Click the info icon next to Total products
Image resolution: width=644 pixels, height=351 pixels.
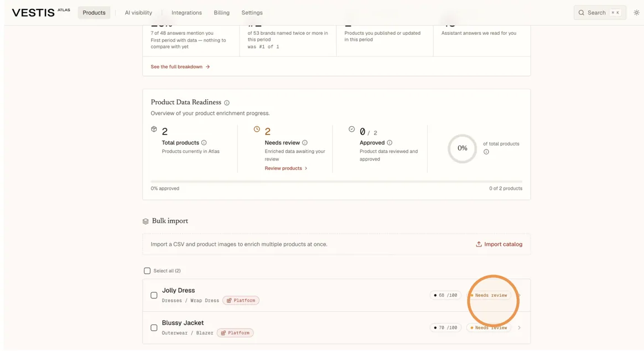(204, 143)
